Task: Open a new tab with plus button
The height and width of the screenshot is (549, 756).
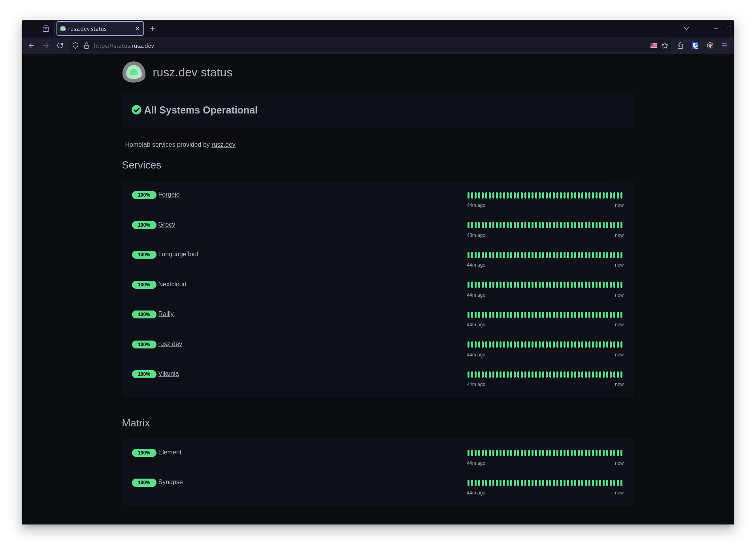Action: tap(153, 29)
